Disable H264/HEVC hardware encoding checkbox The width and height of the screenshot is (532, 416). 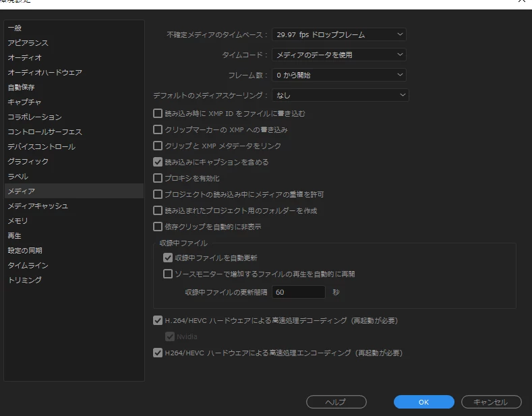(158, 353)
